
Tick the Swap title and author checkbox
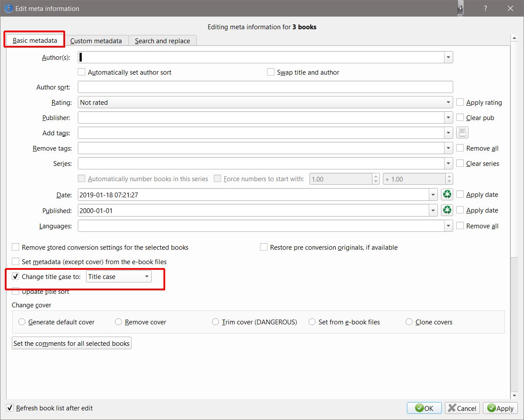click(271, 72)
